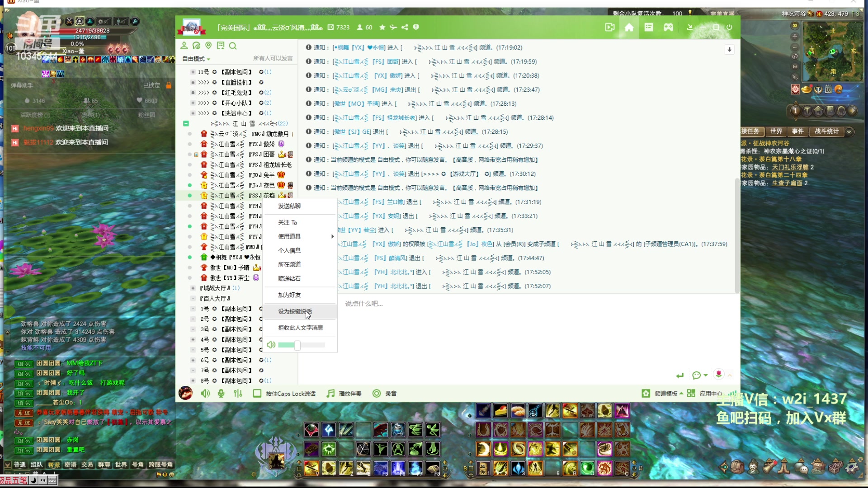Send a flower with the rose icon
Viewport: 868px width, 488px height.
pyautogui.click(x=718, y=374)
